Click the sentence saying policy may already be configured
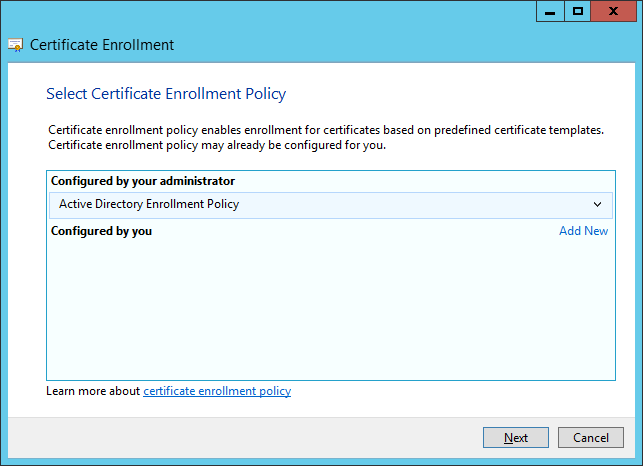The width and height of the screenshot is (643, 466). [217, 145]
